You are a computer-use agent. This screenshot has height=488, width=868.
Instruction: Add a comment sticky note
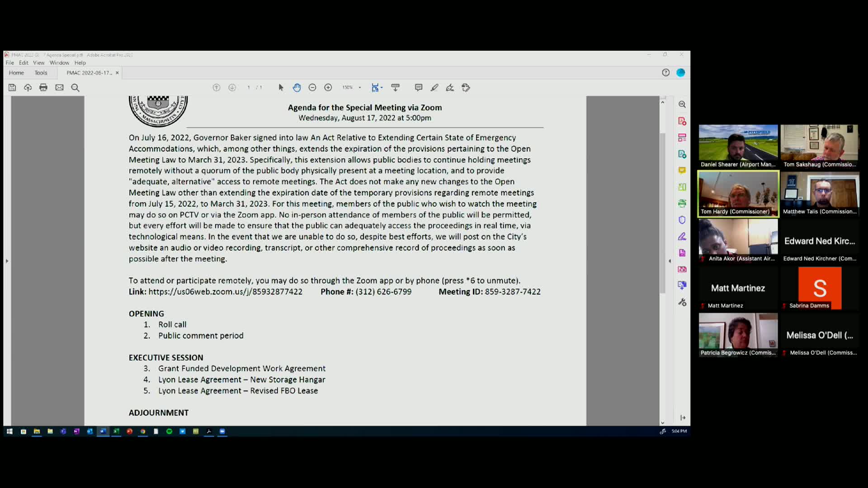(419, 88)
